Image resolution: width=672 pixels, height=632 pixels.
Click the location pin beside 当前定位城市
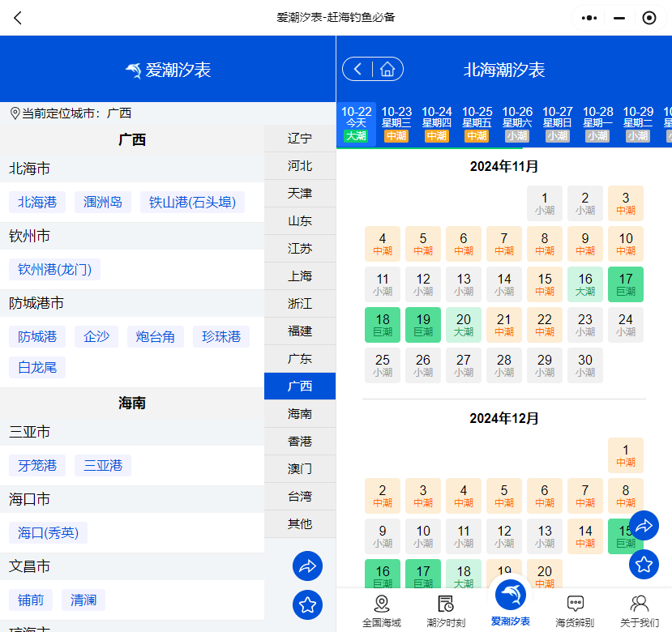point(15,113)
